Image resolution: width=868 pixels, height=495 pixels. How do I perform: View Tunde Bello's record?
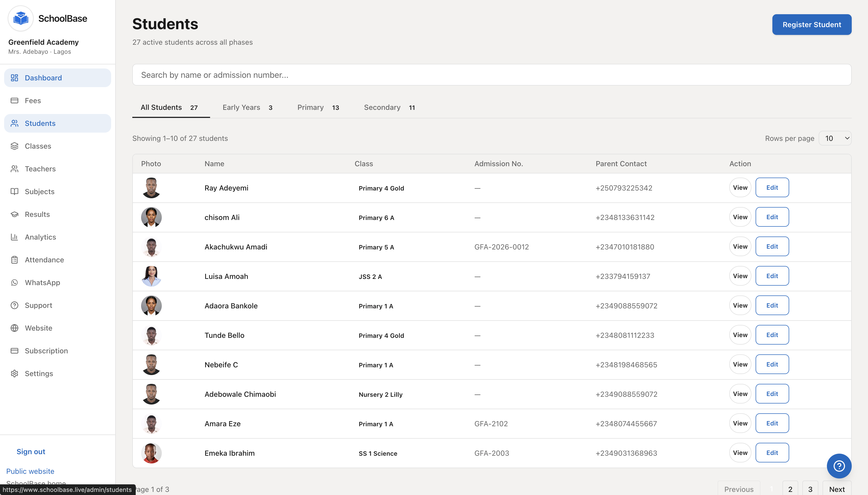coord(740,335)
